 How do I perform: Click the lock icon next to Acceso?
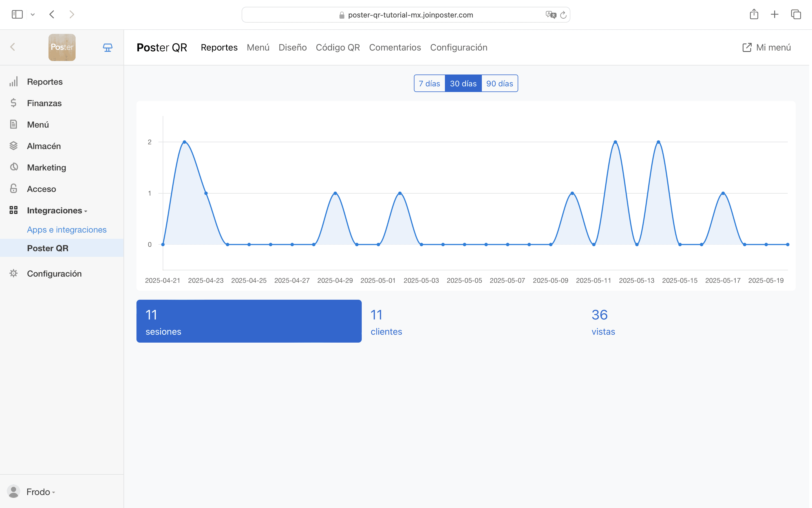tap(14, 189)
